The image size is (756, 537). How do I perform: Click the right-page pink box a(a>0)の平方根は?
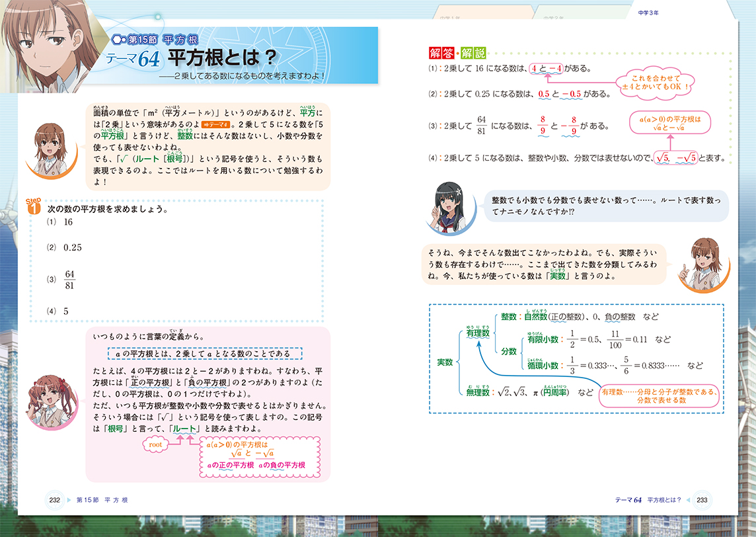pos(670,123)
